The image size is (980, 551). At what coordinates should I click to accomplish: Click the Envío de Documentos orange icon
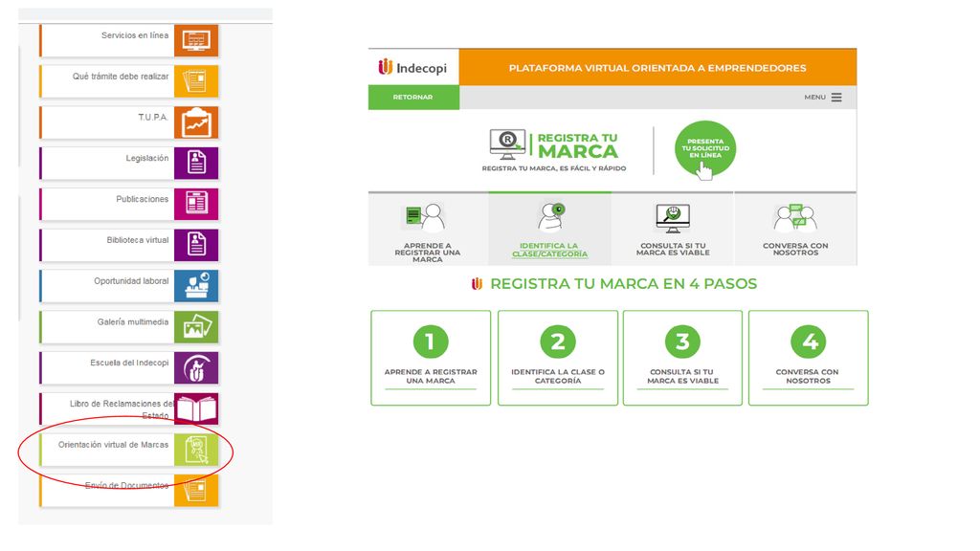coord(196,491)
